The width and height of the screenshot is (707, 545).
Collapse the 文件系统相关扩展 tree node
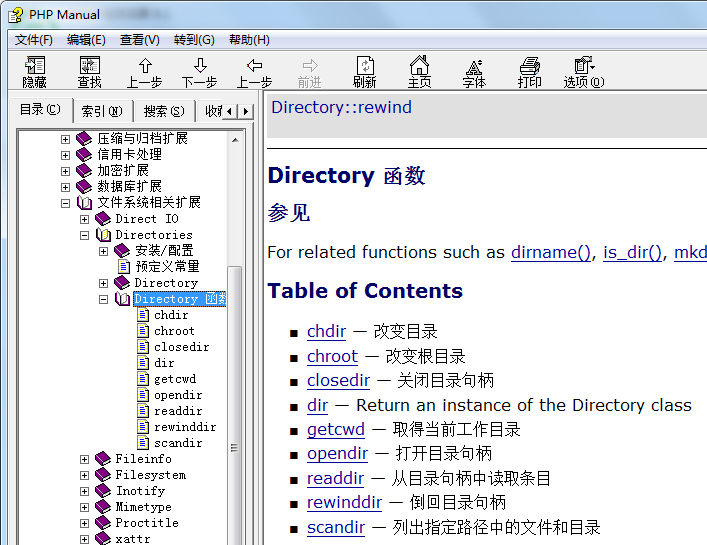pos(65,203)
